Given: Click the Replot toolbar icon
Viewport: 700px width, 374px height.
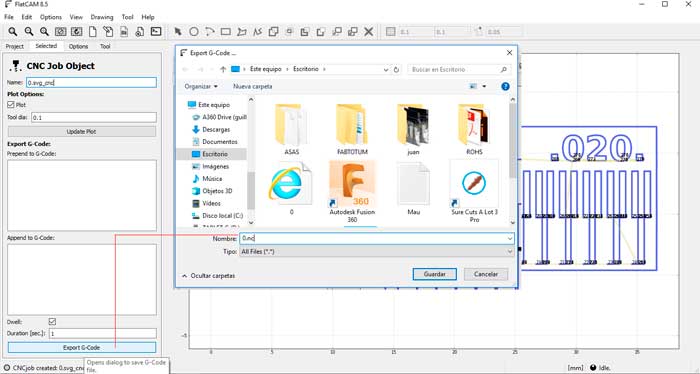Looking at the screenshot, I should click(77, 32).
